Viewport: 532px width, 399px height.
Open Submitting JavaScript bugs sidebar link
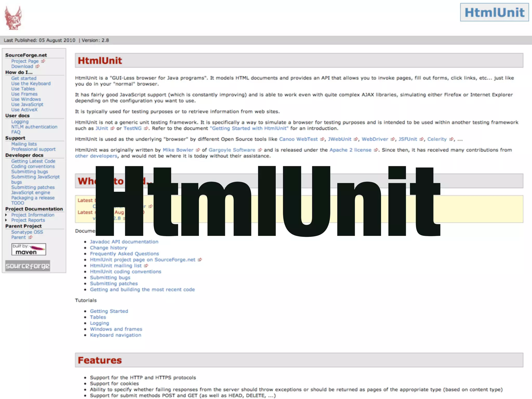35,179
